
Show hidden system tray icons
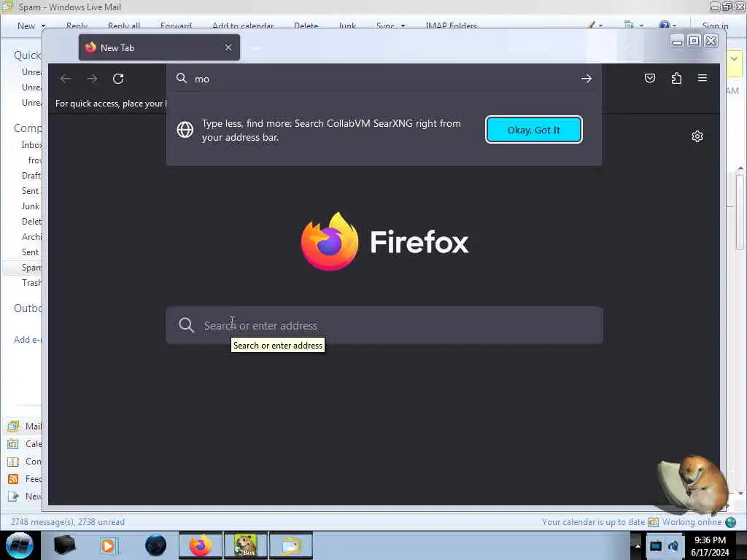(638, 545)
